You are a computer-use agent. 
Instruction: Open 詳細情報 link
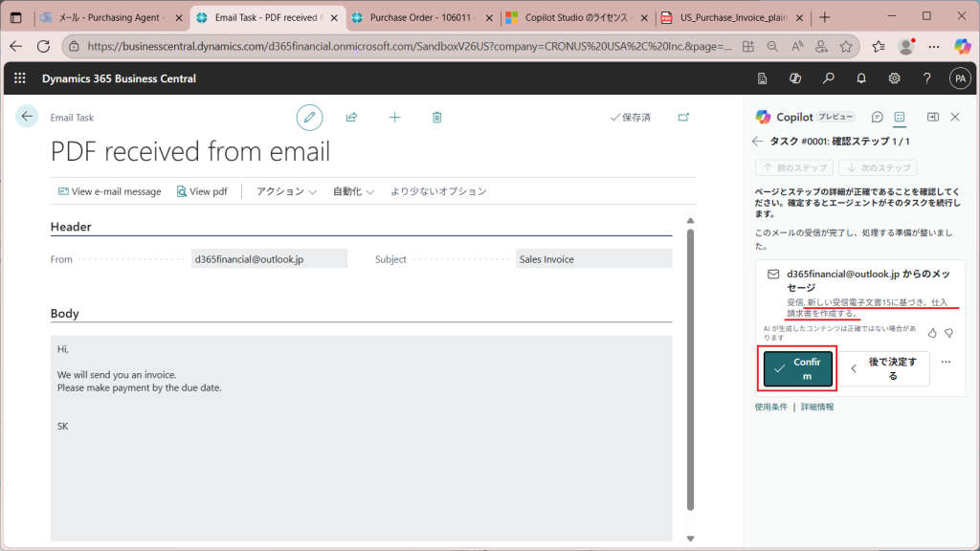coord(817,407)
